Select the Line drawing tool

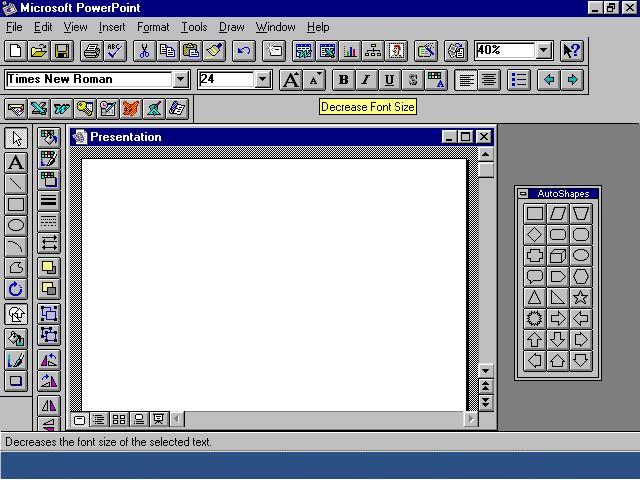coord(16,184)
